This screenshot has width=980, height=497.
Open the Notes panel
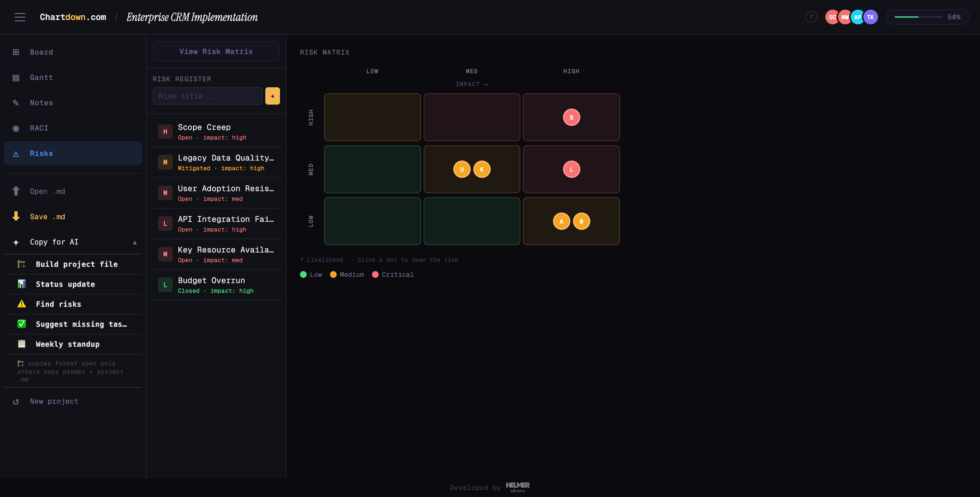[x=41, y=103]
